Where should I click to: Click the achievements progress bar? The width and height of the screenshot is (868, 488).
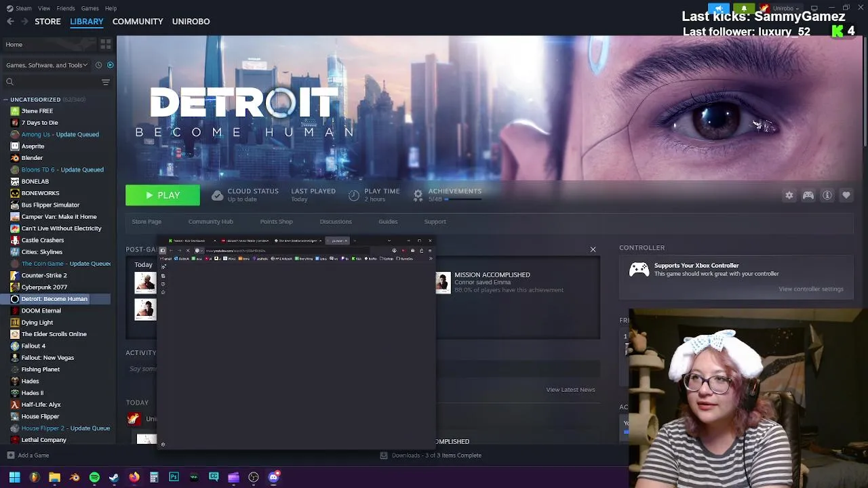click(463, 199)
